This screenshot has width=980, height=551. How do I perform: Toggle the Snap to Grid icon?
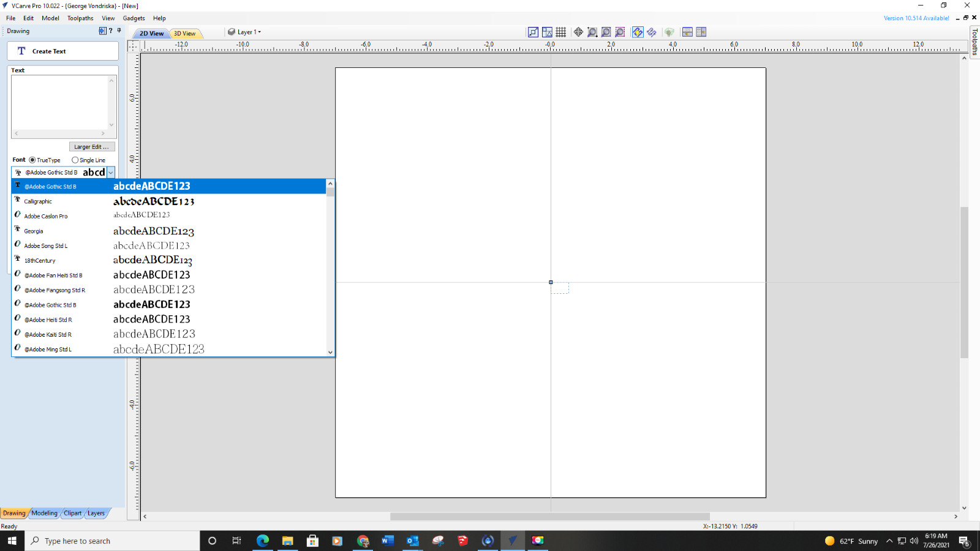point(560,32)
